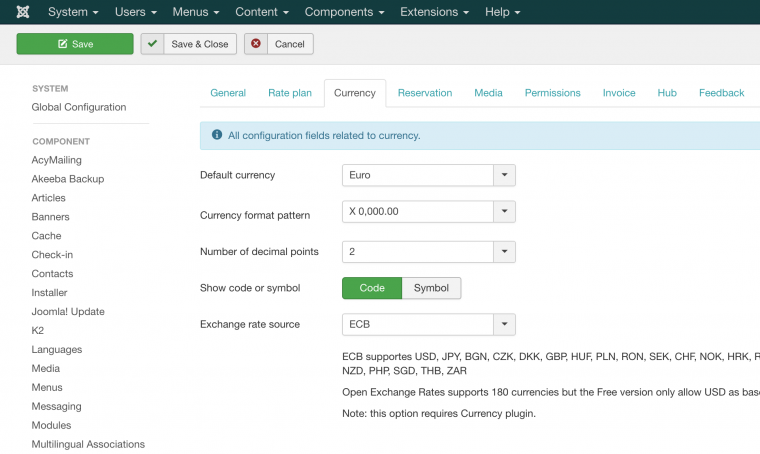Expand the Exchange rate source dropdown
The width and height of the screenshot is (760, 454).
click(505, 324)
